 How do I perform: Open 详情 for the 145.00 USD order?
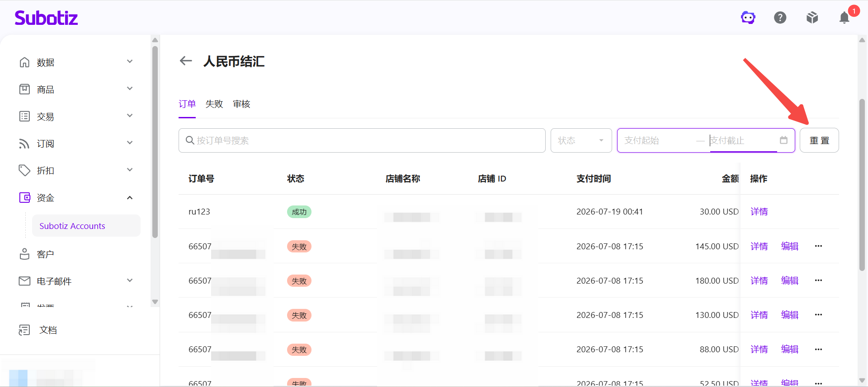tap(759, 246)
